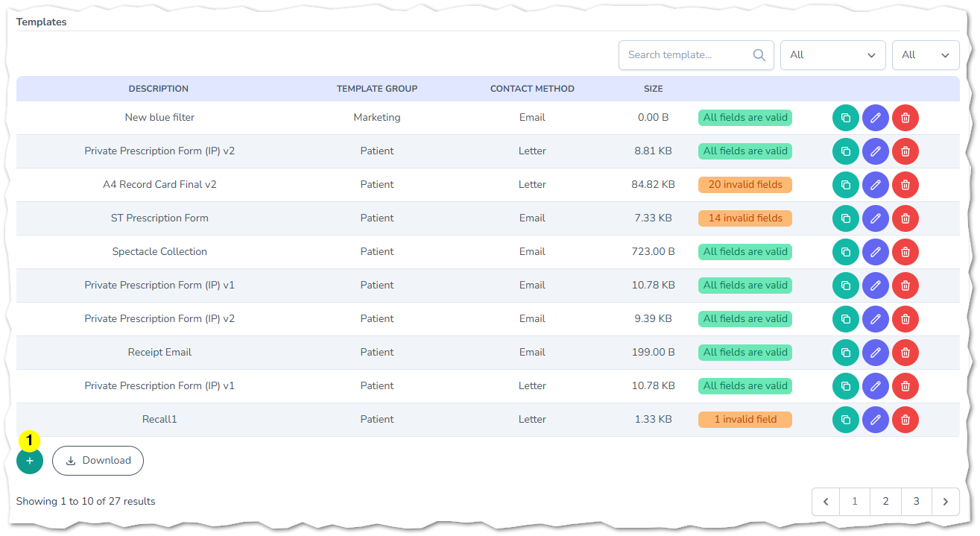Open the first All filter dropdown
The height and width of the screenshot is (536, 980).
833,55
